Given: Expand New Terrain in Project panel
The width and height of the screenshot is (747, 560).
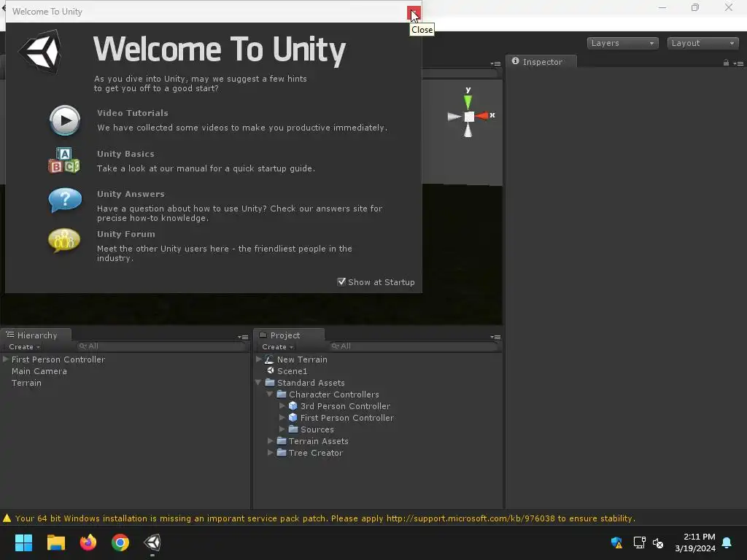Looking at the screenshot, I should 259,359.
